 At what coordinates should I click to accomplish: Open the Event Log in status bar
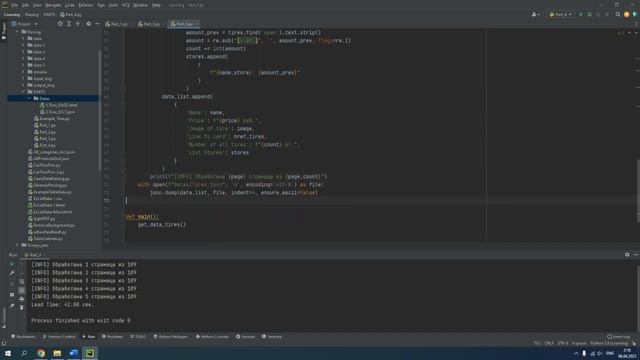[619, 337]
